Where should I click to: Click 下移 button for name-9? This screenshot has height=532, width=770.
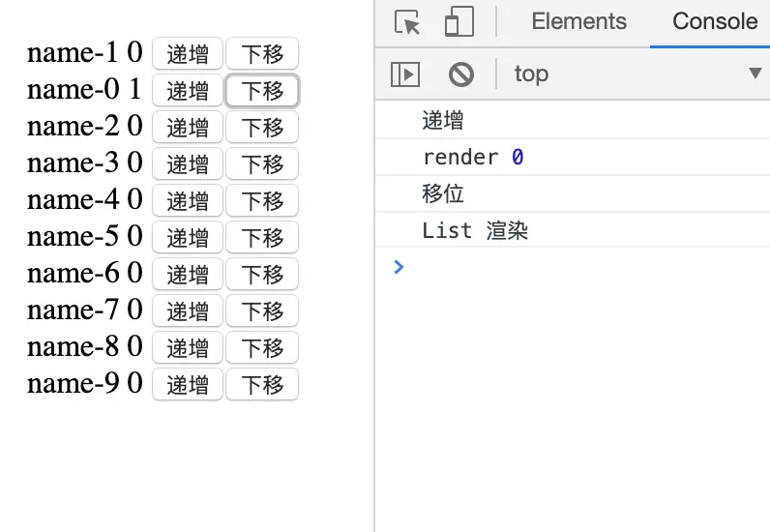click(262, 384)
